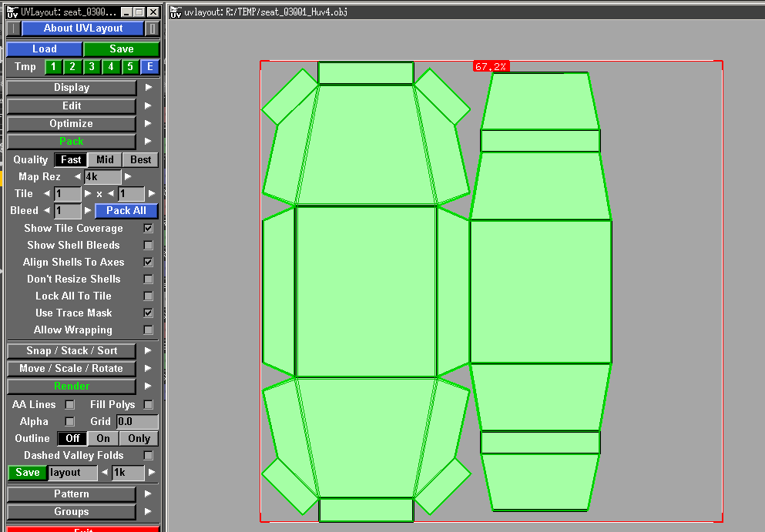Click the uvlayout viewport window title icon

point(176,12)
